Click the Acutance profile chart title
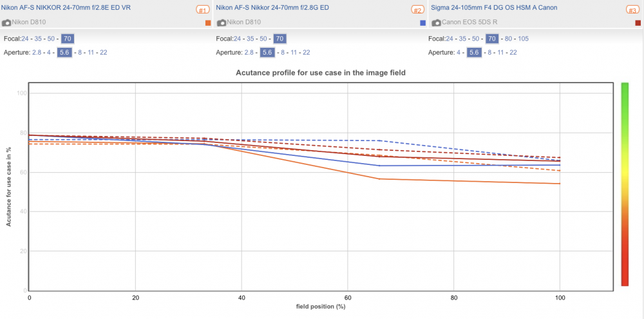 point(321,73)
